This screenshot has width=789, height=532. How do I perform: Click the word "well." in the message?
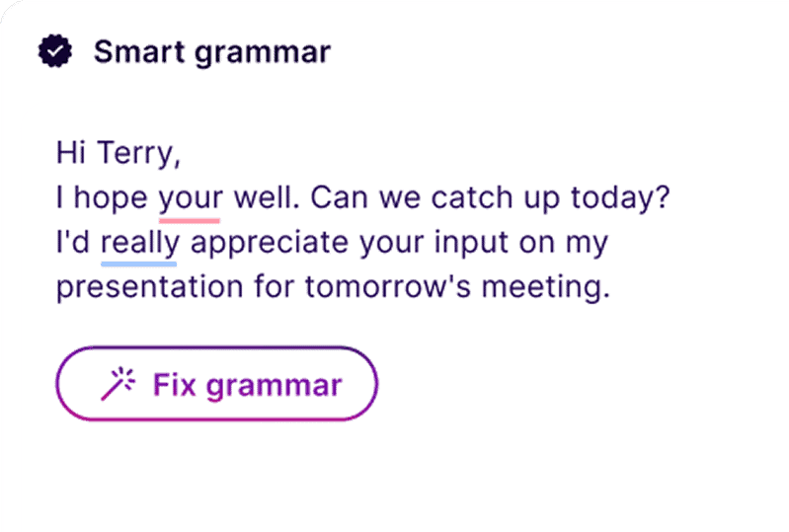[266, 197]
